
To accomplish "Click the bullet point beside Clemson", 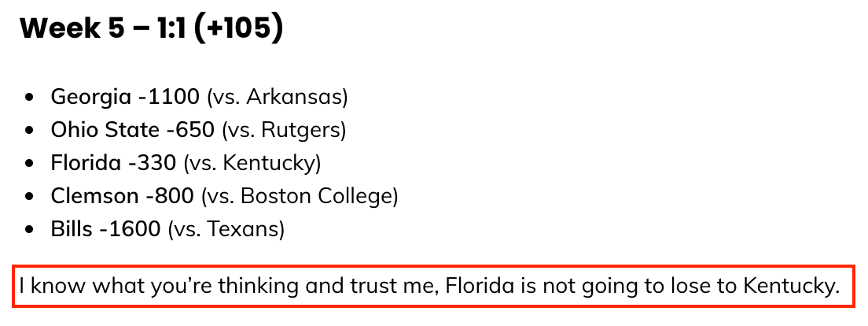I will (x=30, y=197).
